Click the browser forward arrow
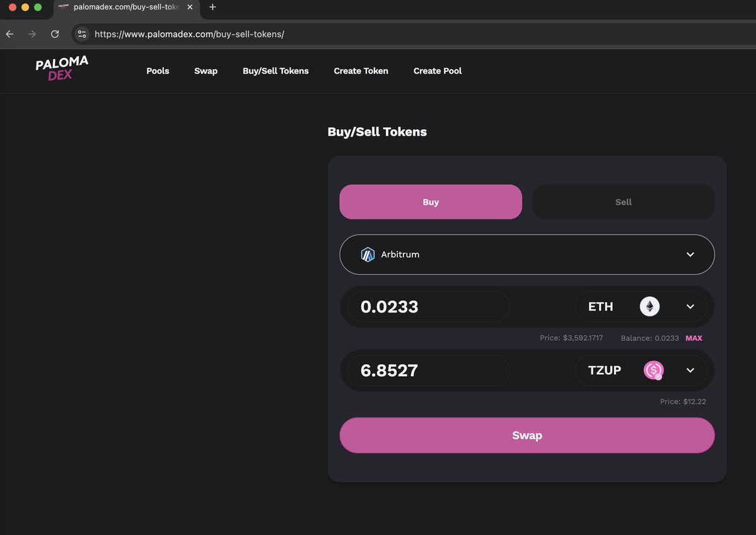 (x=32, y=34)
